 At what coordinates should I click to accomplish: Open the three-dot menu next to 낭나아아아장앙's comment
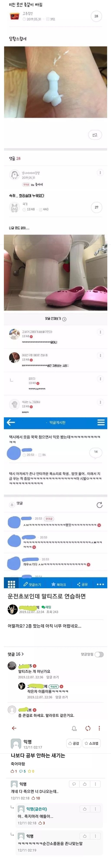[100, 173]
